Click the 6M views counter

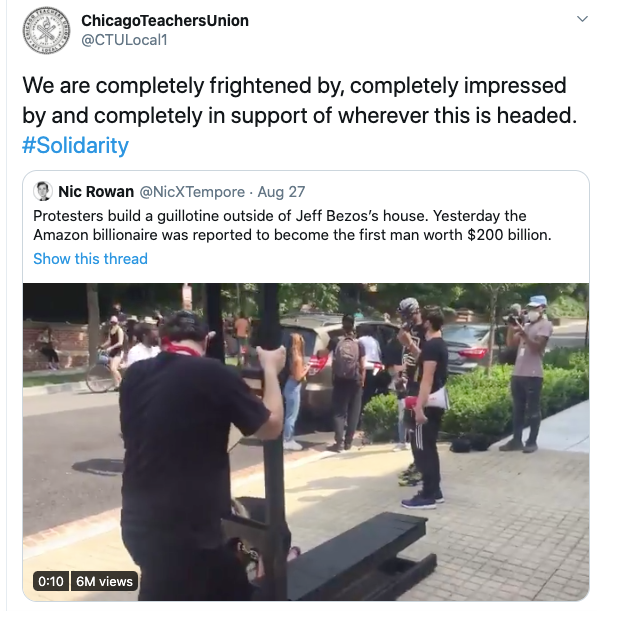(105, 581)
